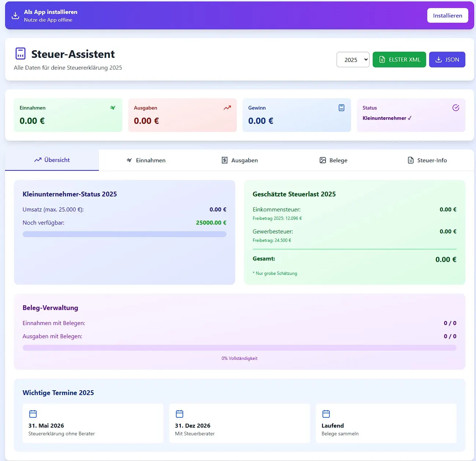Click the download icon in the install banner
The width and height of the screenshot is (476, 461).
(x=15, y=15)
